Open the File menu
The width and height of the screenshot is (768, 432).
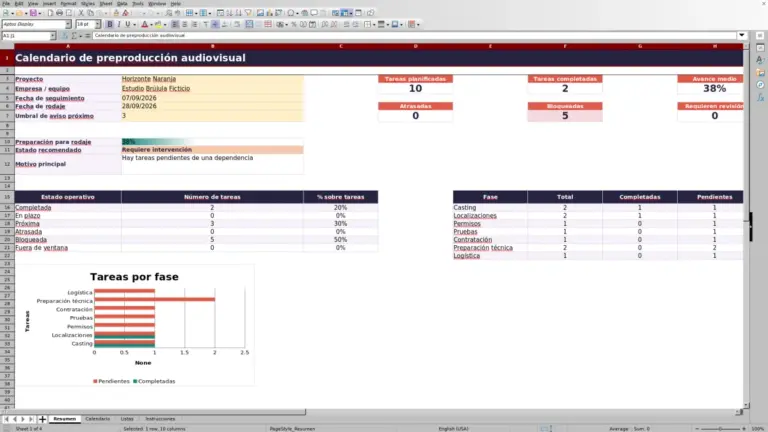(6, 3)
